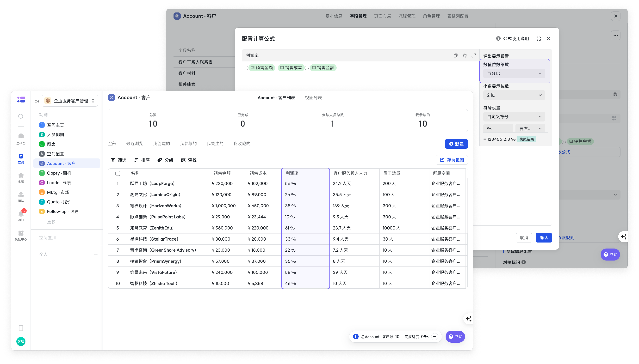Click the info icon in bottom status bar
639x364 pixels.
(356, 337)
